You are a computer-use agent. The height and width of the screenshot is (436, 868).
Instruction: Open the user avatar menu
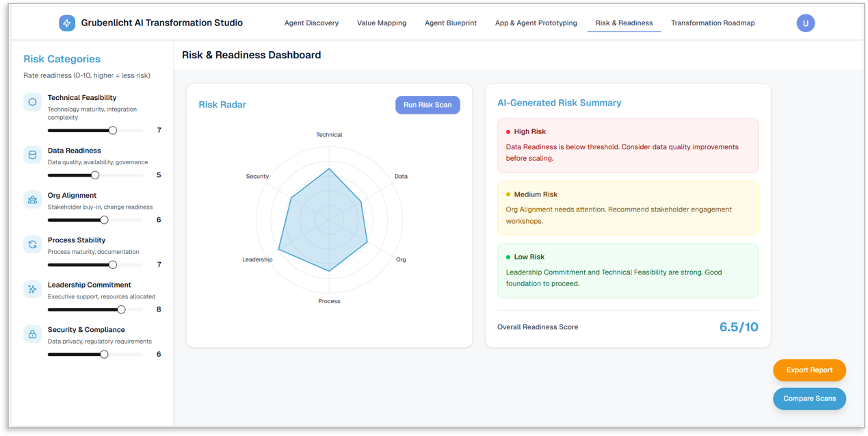[806, 23]
